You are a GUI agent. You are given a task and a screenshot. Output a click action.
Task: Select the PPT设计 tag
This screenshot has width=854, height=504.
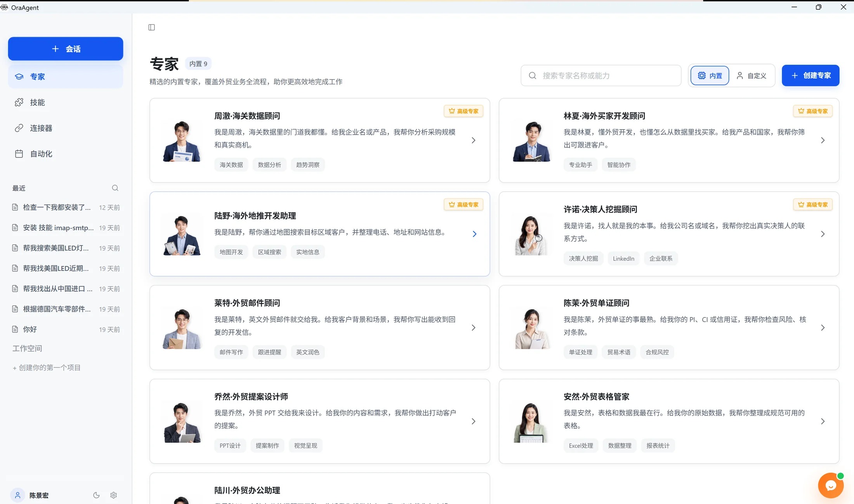click(x=230, y=446)
